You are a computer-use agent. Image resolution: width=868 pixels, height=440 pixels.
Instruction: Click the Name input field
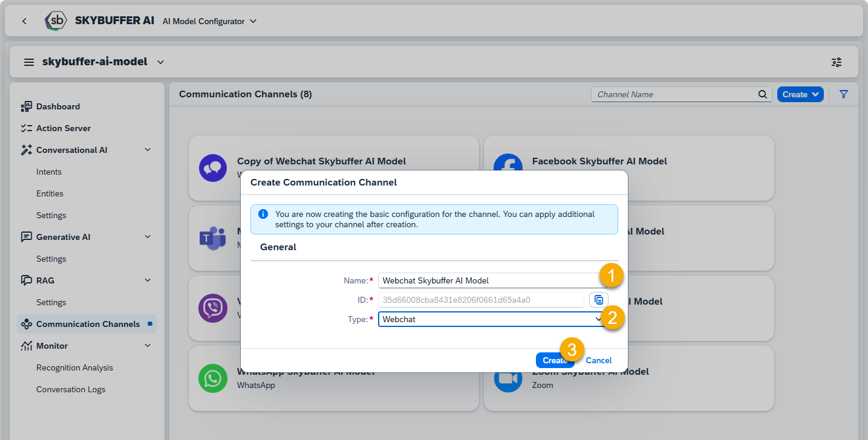[x=493, y=280]
